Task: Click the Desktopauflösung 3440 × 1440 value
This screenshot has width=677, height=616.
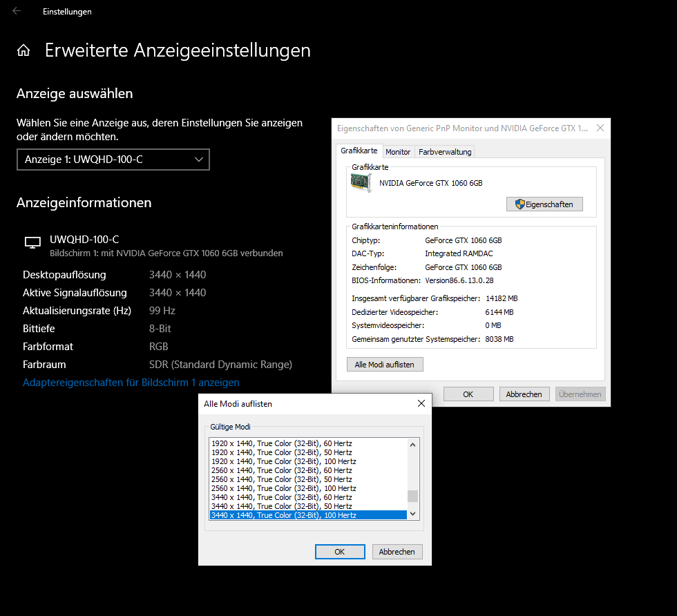Action: pyautogui.click(x=178, y=275)
